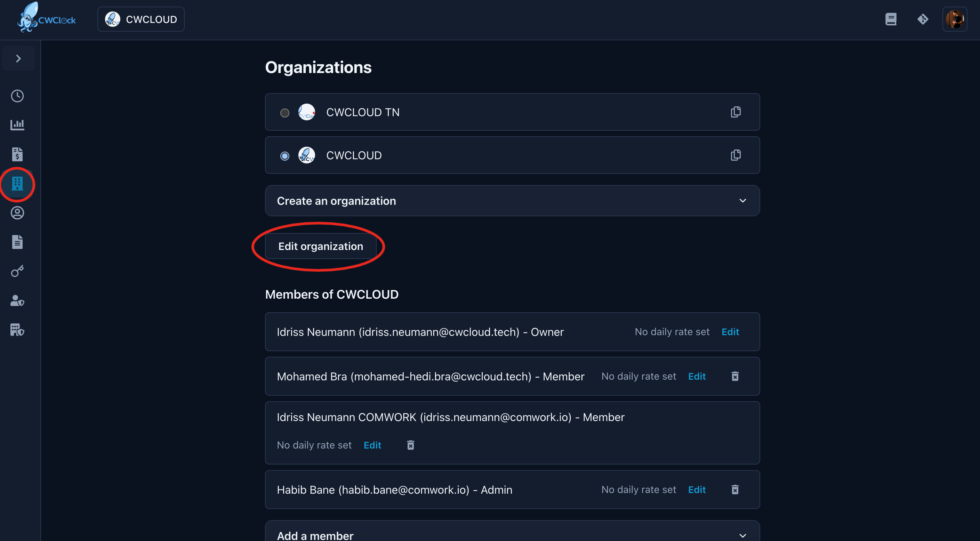Delete member Habib Bane
Image resolution: width=980 pixels, height=541 pixels.
[735, 490]
